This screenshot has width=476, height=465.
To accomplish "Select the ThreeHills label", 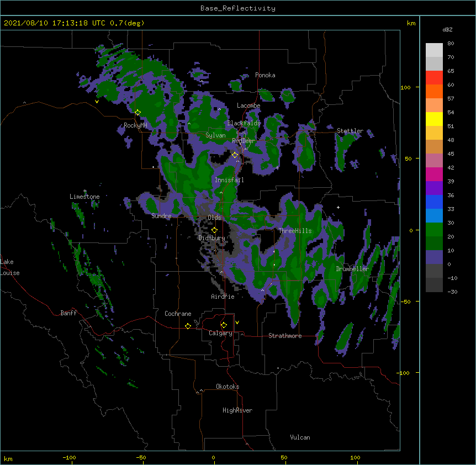I will [x=295, y=231].
